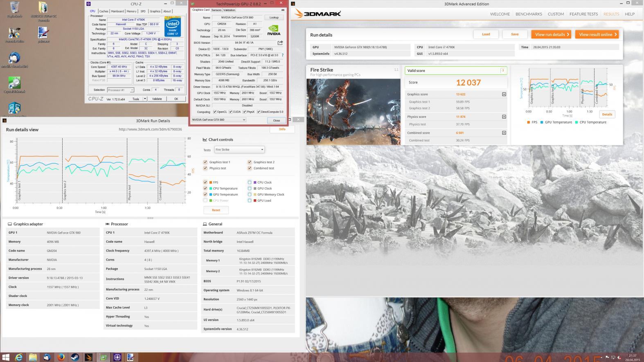Uncheck the GPU Temperature chart checkbox
This screenshot has width=644, height=362.
coord(205,194)
